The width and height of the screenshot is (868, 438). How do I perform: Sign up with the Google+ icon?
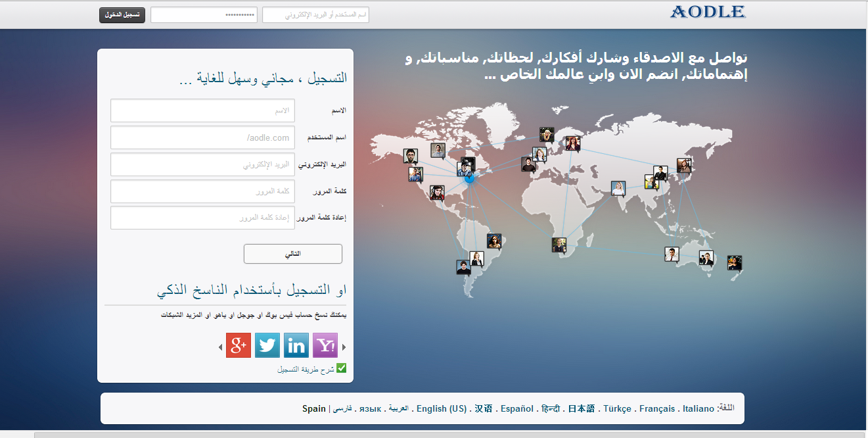tap(239, 345)
